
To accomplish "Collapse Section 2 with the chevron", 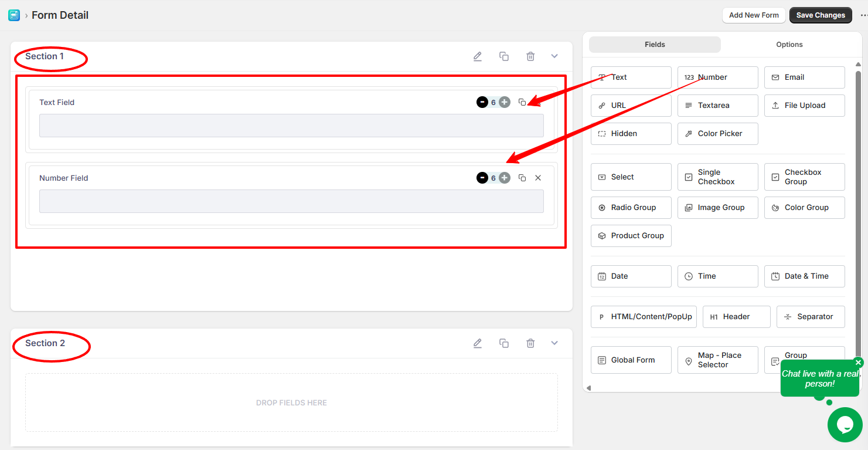I will pos(554,343).
